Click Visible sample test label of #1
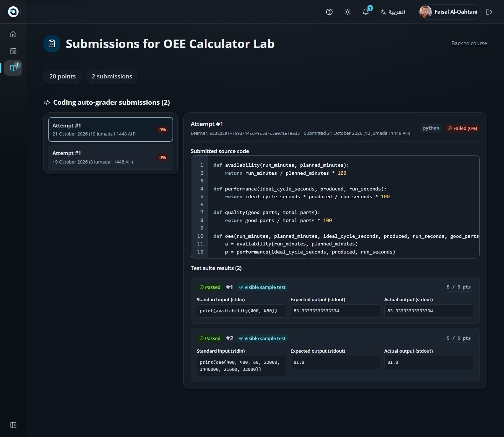Image resolution: width=504 pixels, height=437 pixels. point(262,287)
